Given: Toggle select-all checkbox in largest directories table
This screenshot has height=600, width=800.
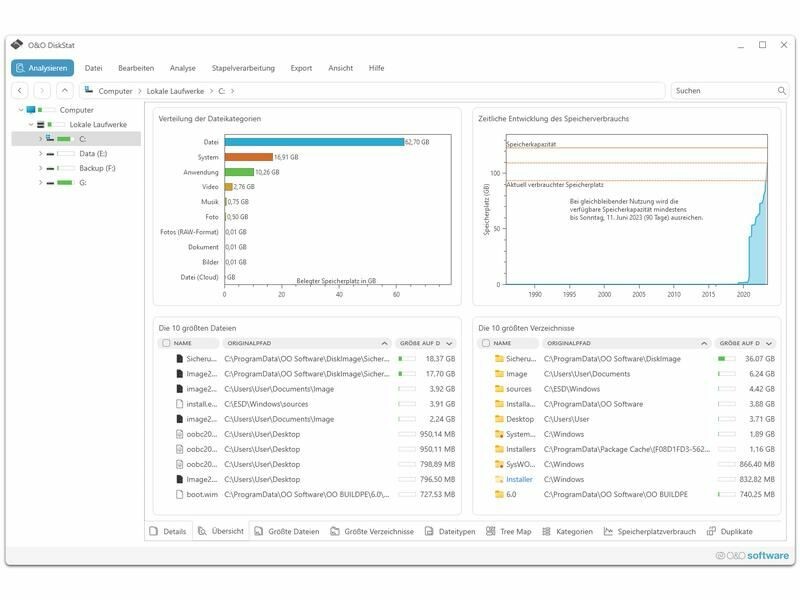Looking at the screenshot, I should tap(486, 343).
